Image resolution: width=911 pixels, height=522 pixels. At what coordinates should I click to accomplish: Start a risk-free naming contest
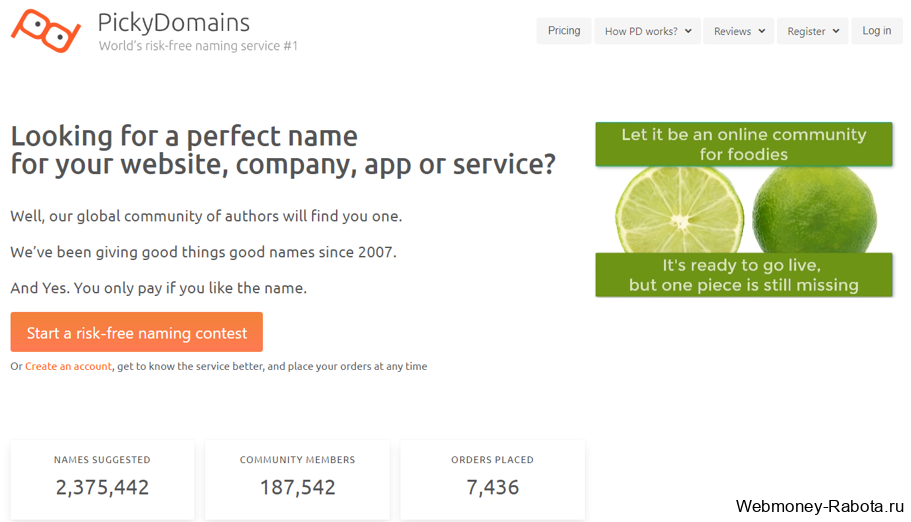[x=137, y=332]
